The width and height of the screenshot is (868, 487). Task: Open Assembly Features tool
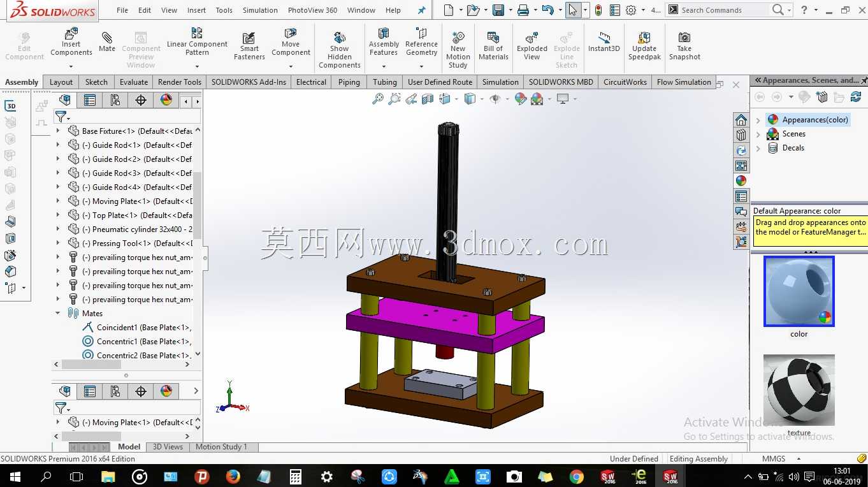[x=384, y=41]
